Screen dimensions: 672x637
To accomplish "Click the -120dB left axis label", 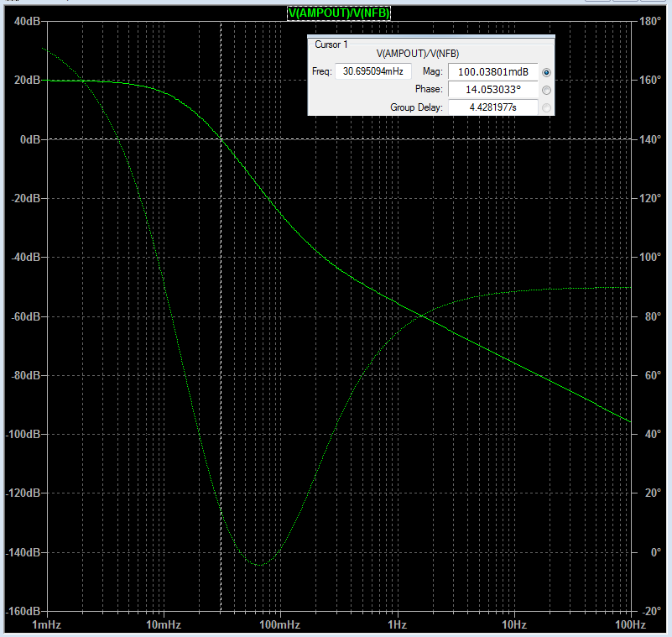I will pos(23,493).
